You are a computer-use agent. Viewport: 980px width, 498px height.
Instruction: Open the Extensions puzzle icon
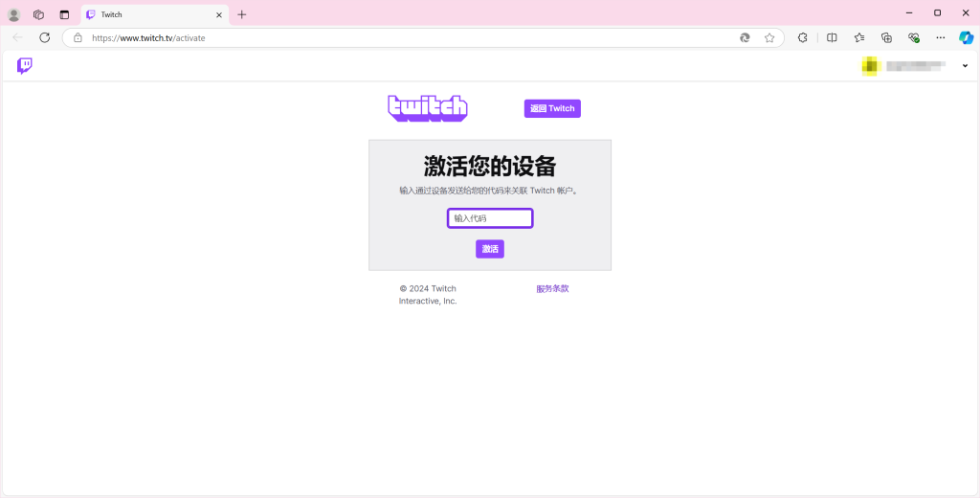(x=803, y=37)
